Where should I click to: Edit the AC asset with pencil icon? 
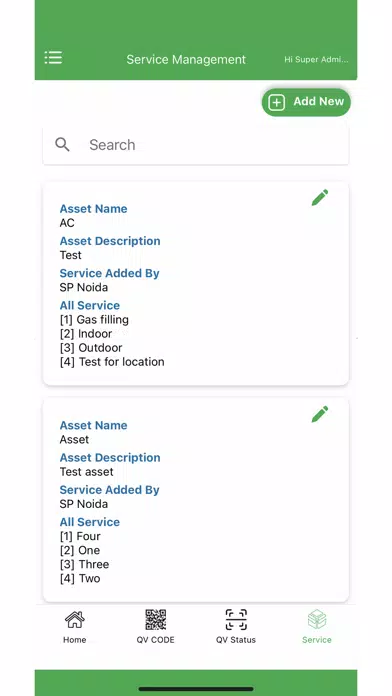tap(320, 198)
